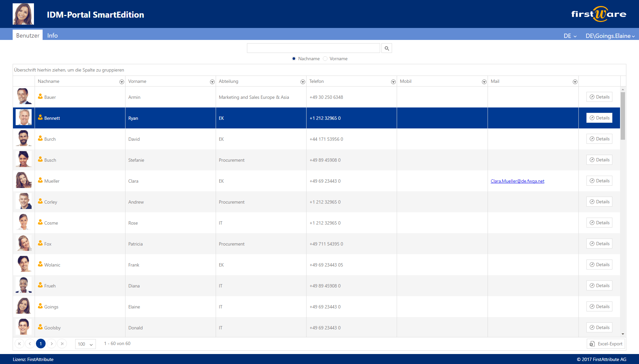Screen dimensions: 639x364
Task: Click the user icon beside Busch
Action: point(40,159)
